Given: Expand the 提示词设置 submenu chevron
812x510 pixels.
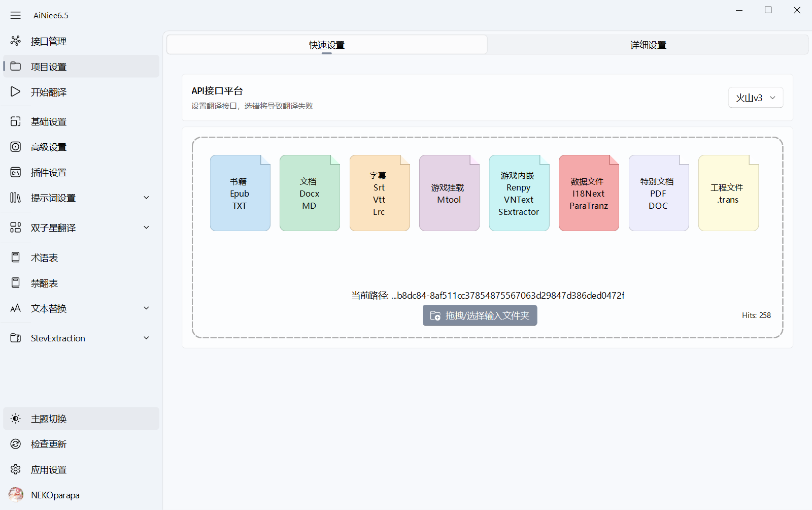Looking at the screenshot, I should (146, 198).
